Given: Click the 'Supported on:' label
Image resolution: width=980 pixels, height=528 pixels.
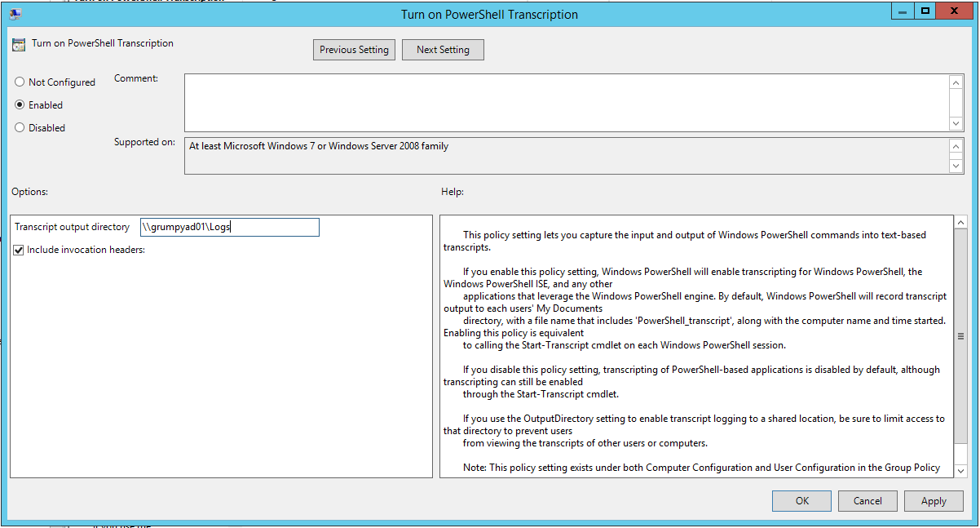Looking at the screenshot, I should [144, 142].
